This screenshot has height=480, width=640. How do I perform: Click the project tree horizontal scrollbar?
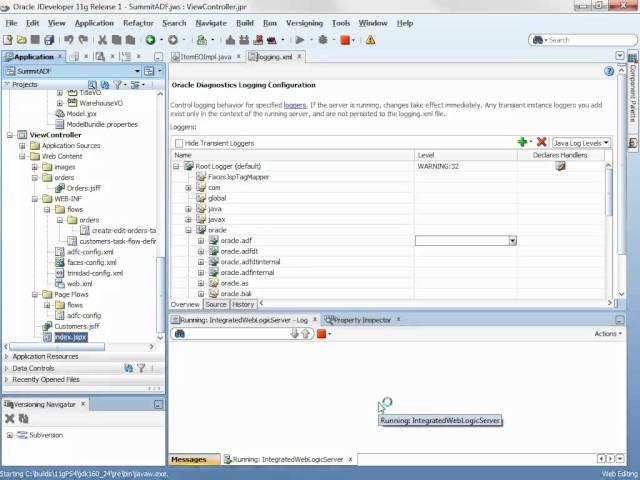click(x=57, y=347)
